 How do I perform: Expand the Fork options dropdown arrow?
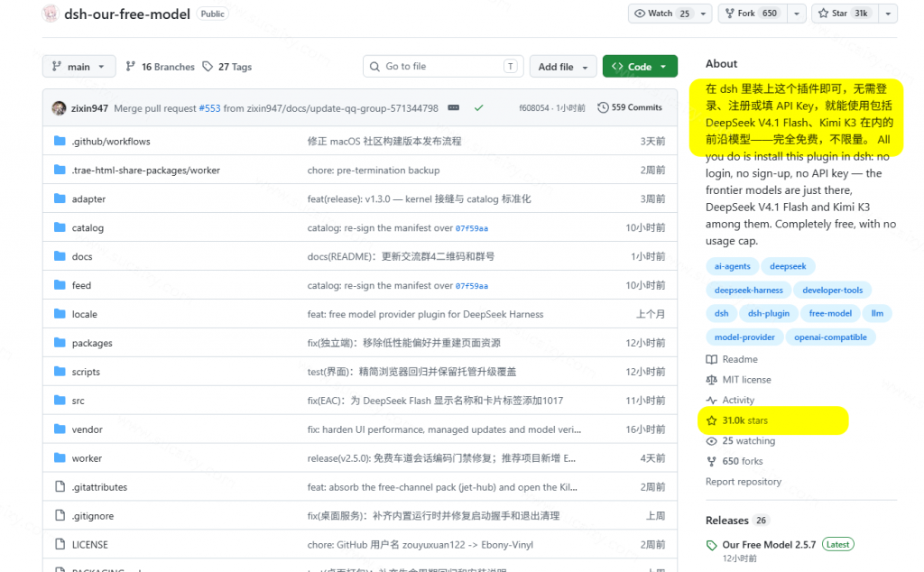(797, 14)
